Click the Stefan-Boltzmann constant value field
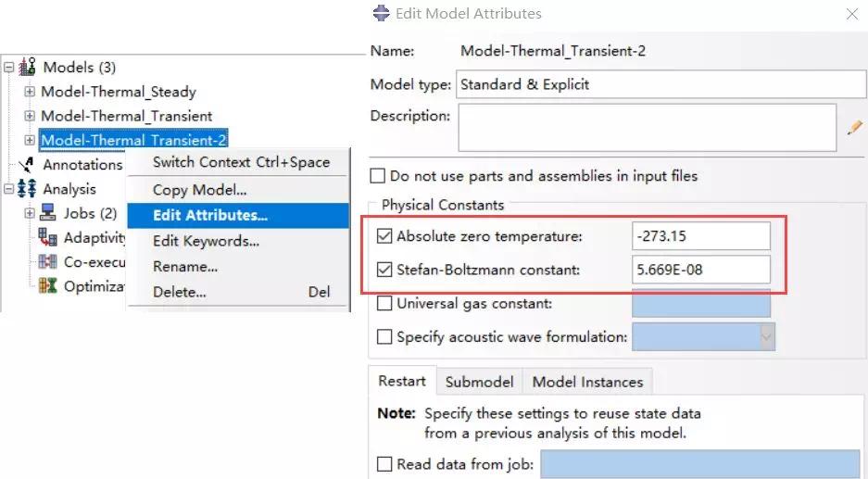The image size is (868, 479). (x=701, y=270)
